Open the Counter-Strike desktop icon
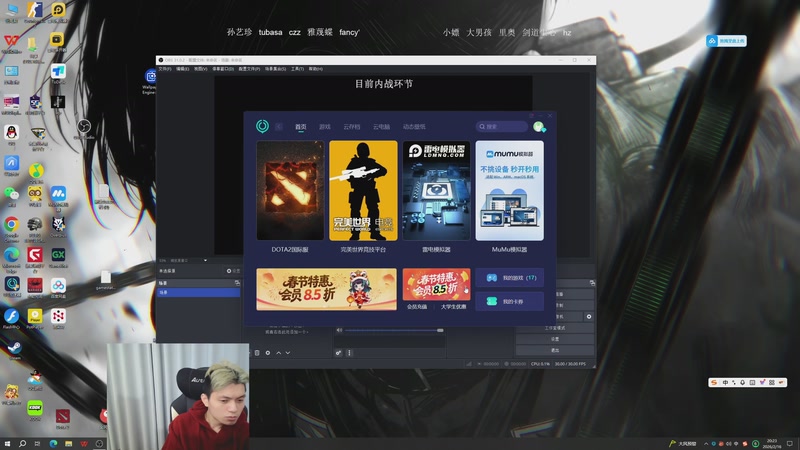The height and width of the screenshot is (450, 800). (34, 12)
